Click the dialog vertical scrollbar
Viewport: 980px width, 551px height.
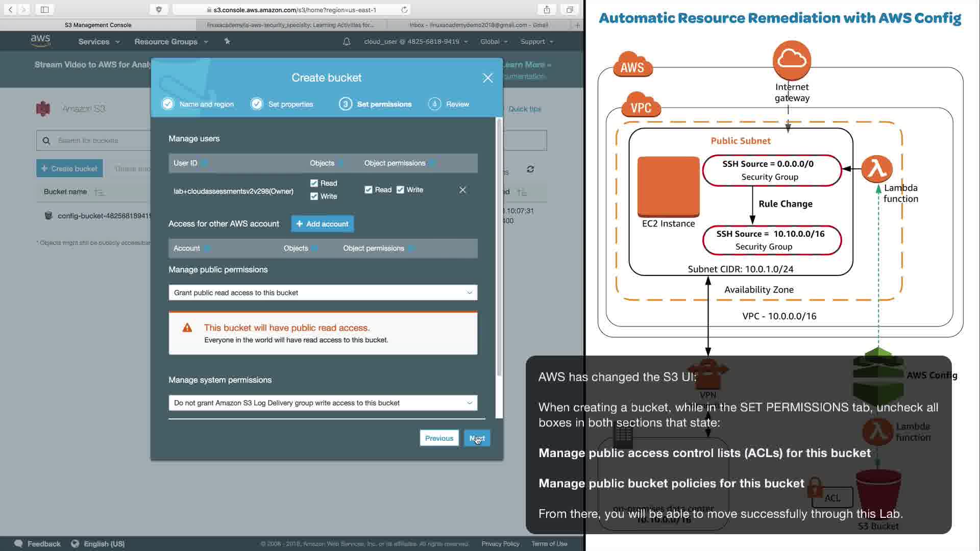pyautogui.click(x=499, y=247)
